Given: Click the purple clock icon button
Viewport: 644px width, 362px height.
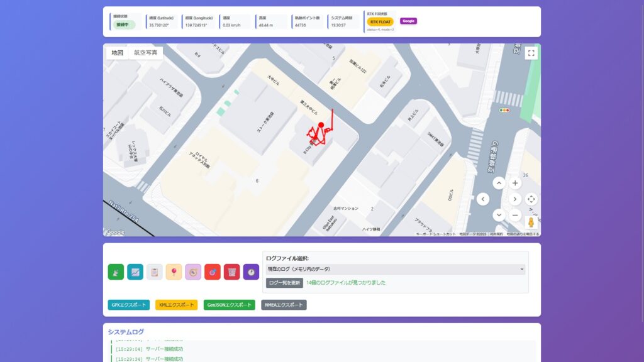Looking at the screenshot, I should point(251,271).
